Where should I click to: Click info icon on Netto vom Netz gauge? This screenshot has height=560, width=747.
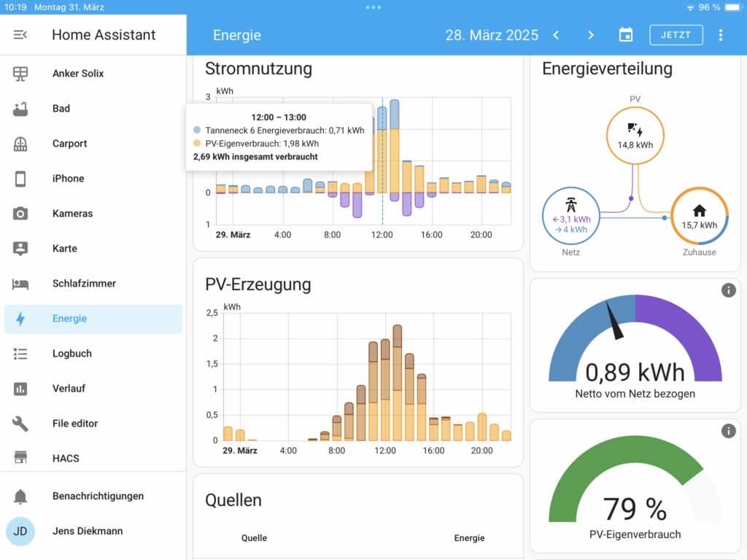coord(728,290)
